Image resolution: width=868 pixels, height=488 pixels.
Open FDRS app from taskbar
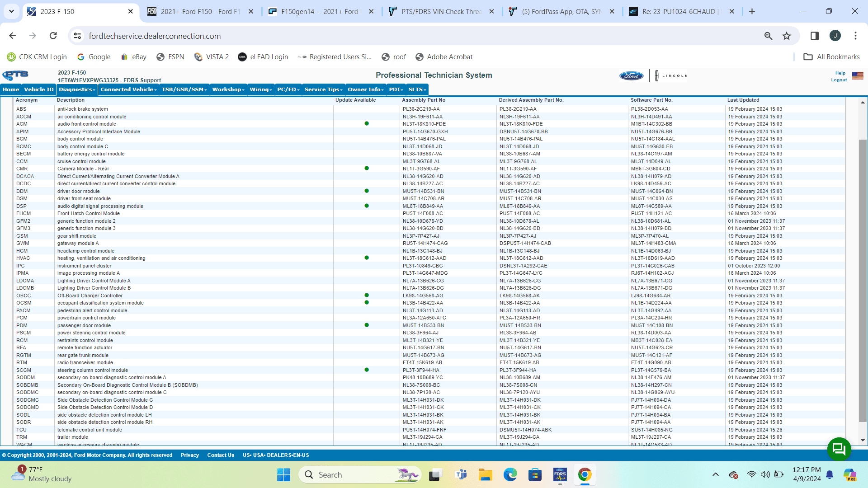(560, 475)
